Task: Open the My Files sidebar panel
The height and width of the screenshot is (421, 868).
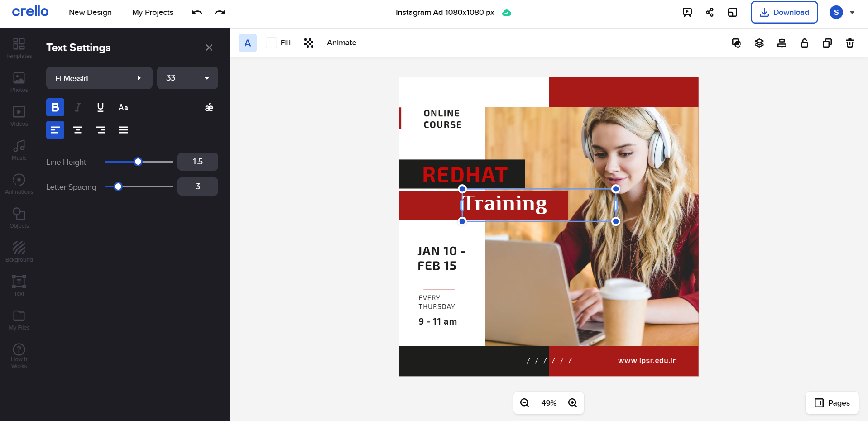Action: pyautogui.click(x=19, y=320)
